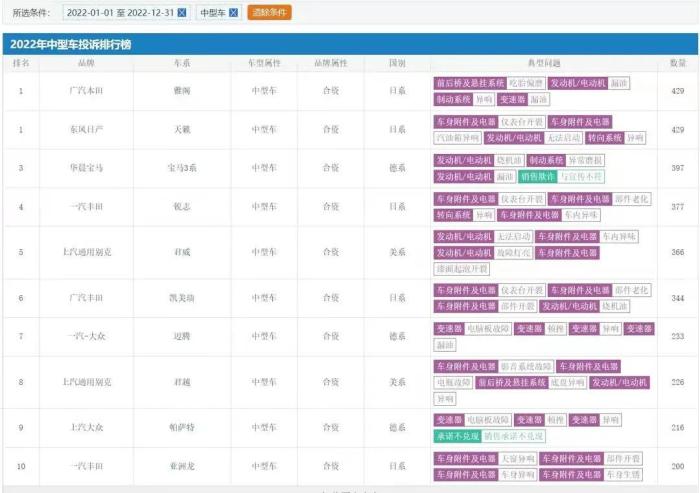Click the 故障灯亮 issue label
The image size is (700, 493).
513,253
